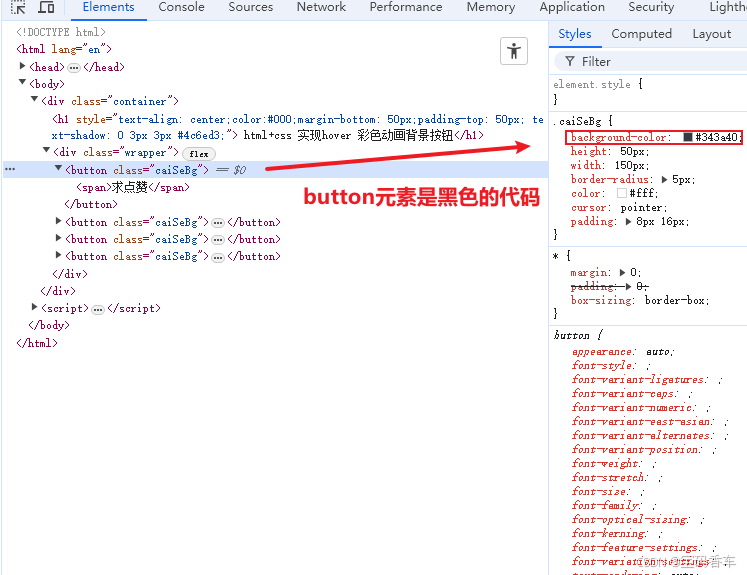This screenshot has width=747, height=575.
Task: Open the #fff color swatch
Action: [621, 193]
